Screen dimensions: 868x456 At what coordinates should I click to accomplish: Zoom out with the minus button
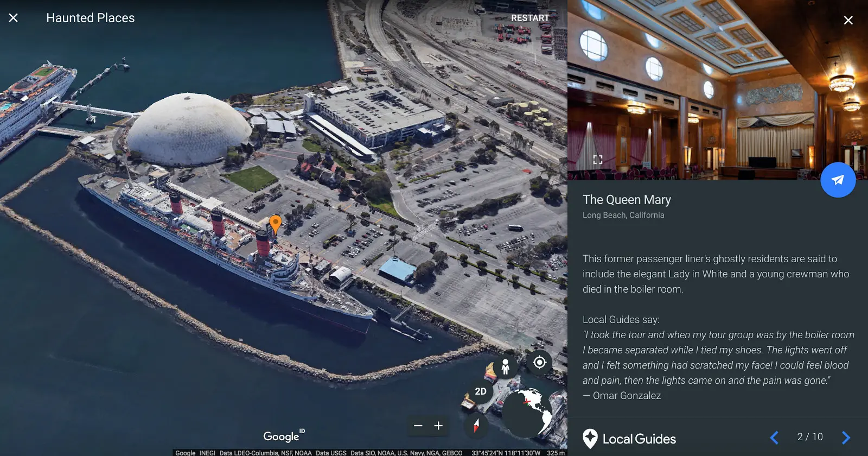pos(418,426)
